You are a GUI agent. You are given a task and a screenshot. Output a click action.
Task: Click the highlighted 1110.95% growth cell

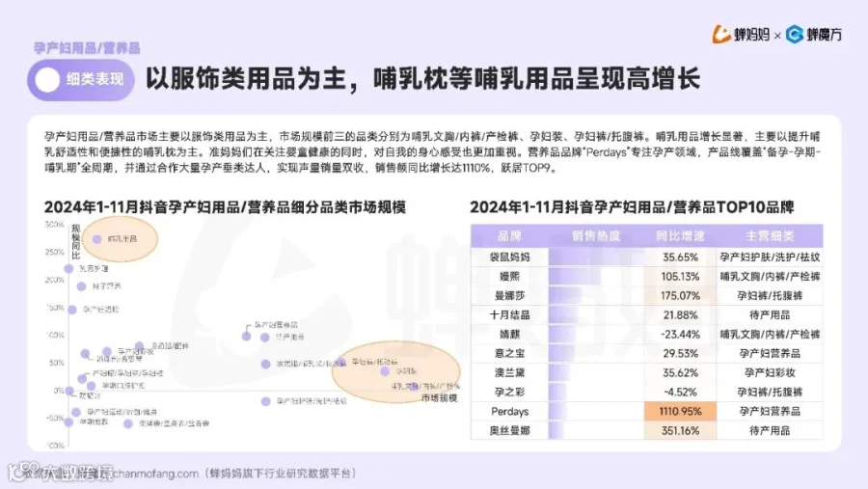pyautogui.click(x=680, y=412)
